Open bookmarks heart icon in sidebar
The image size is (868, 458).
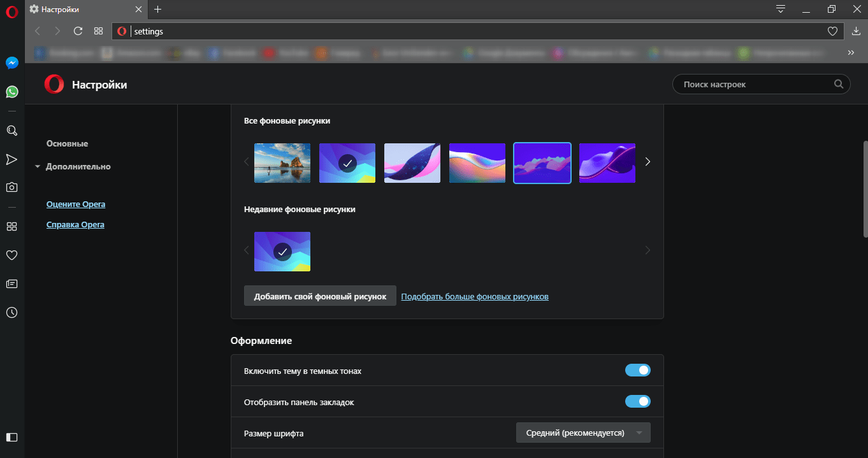pos(11,255)
